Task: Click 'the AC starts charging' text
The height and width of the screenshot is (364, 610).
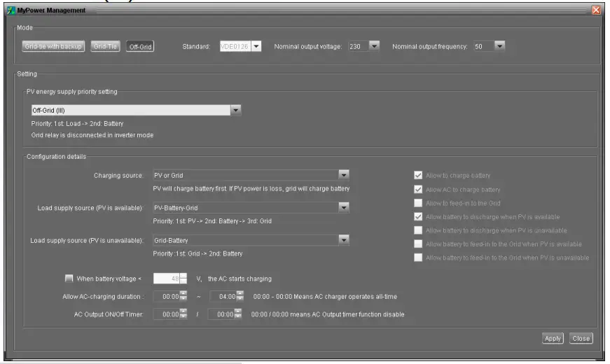Action: coord(240,279)
